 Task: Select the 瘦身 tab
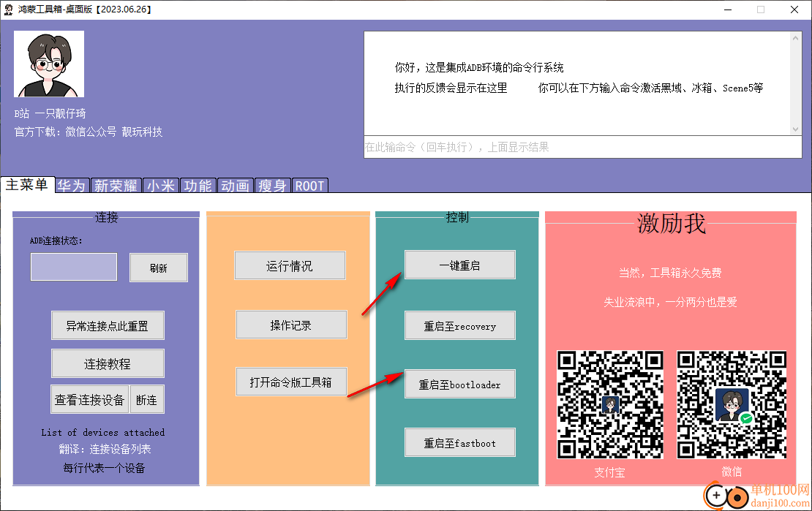[x=273, y=186]
